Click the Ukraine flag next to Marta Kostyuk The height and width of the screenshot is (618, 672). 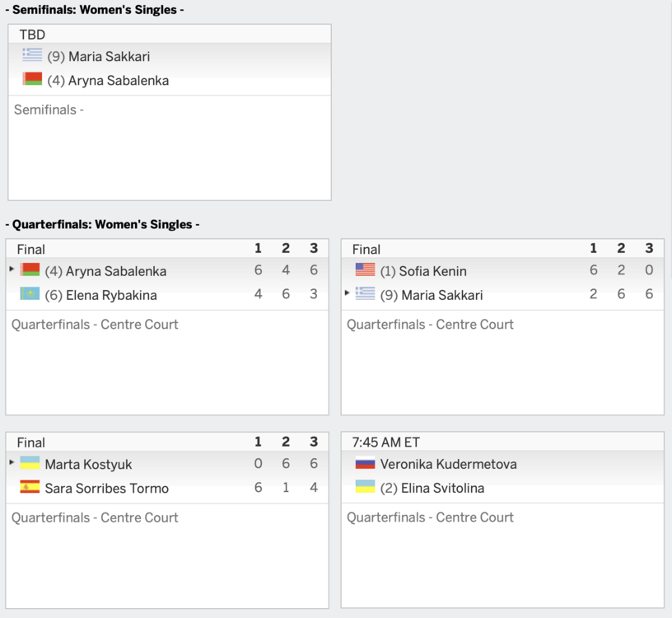[x=30, y=463]
